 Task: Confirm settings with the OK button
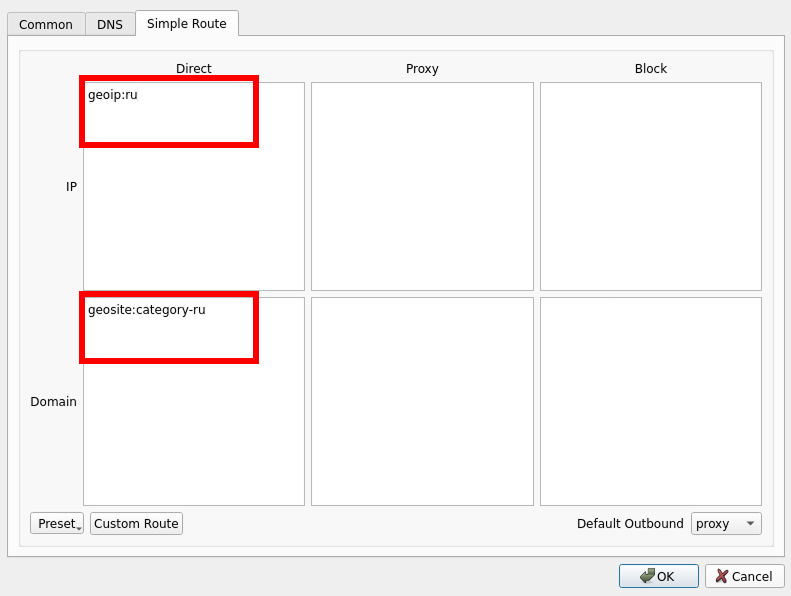(658, 576)
